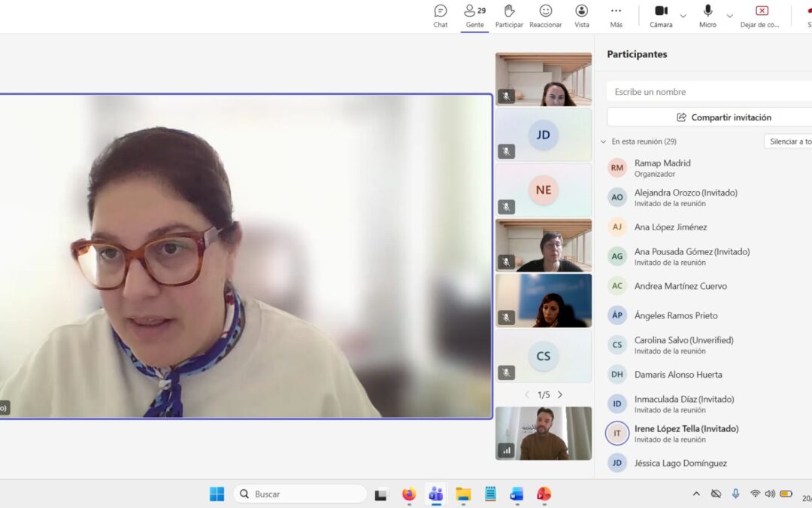812x508 pixels.
Task: Open PowerPoint from the taskbar
Action: pyautogui.click(x=544, y=494)
